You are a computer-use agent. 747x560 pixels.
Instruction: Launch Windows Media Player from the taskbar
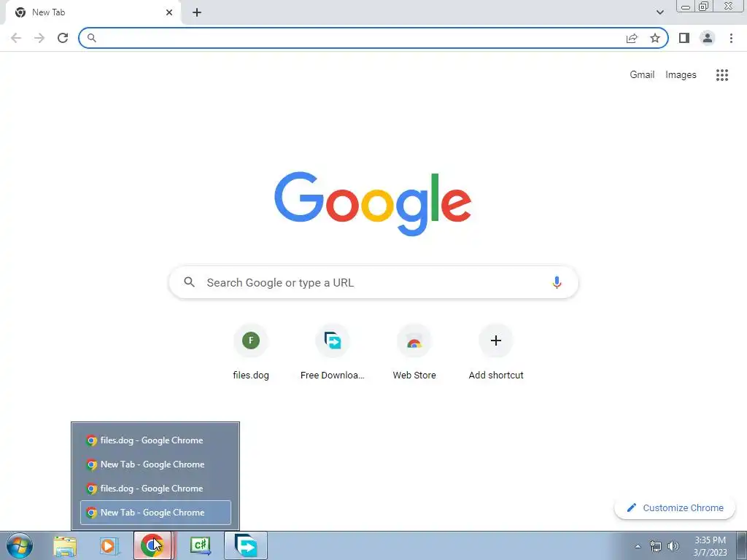tap(108, 545)
